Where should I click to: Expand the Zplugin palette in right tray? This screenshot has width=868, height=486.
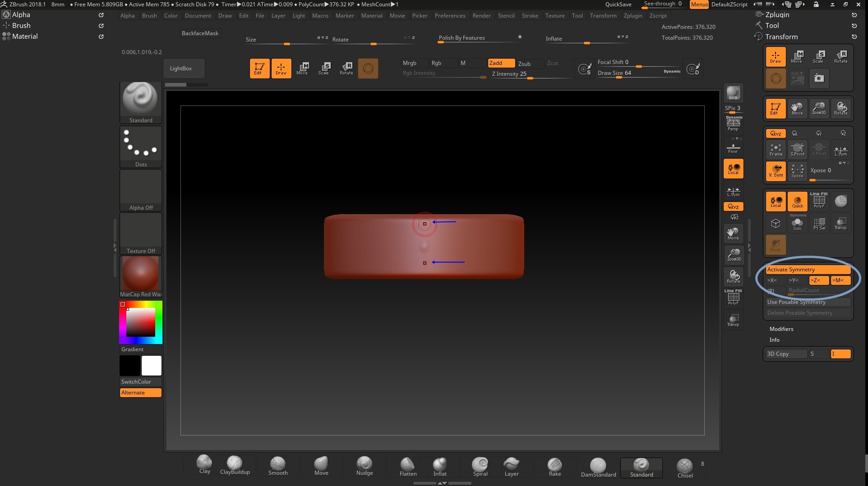pos(777,14)
